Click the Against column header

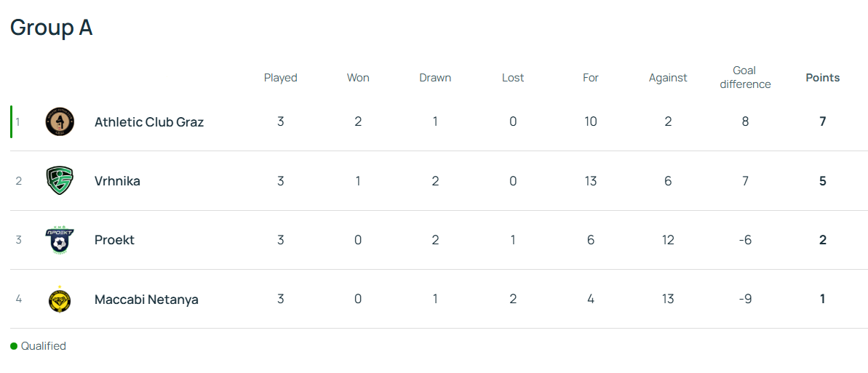(668, 78)
